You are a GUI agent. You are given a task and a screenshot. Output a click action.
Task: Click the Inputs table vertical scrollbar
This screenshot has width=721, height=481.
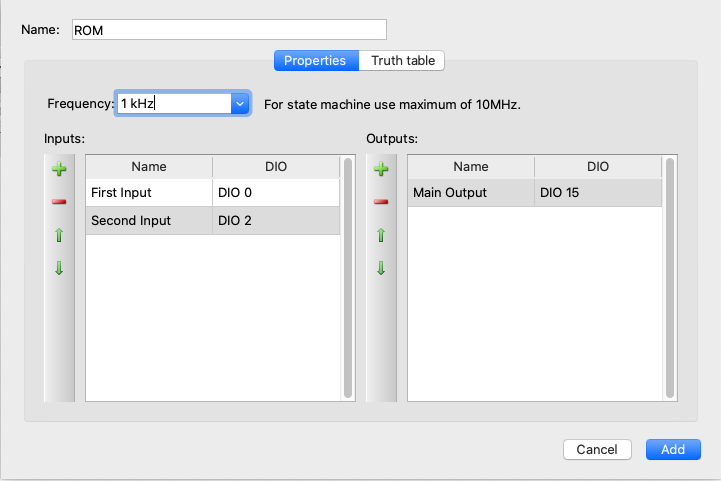click(348, 278)
